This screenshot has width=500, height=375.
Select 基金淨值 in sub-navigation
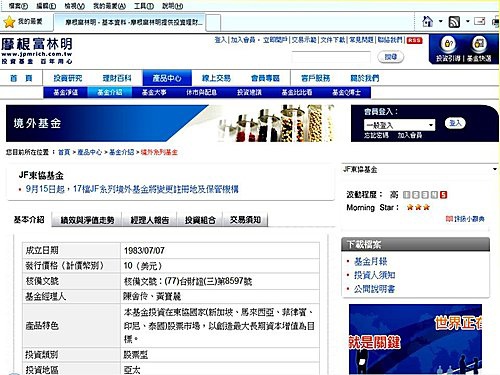(x=66, y=92)
